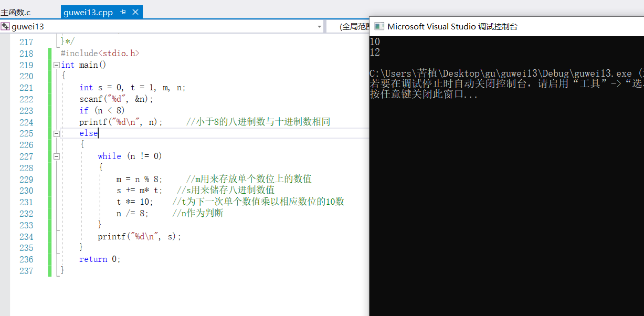The height and width of the screenshot is (316, 644).
Task: Click the #include<stdio.h> line
Action: pos(100,54)
